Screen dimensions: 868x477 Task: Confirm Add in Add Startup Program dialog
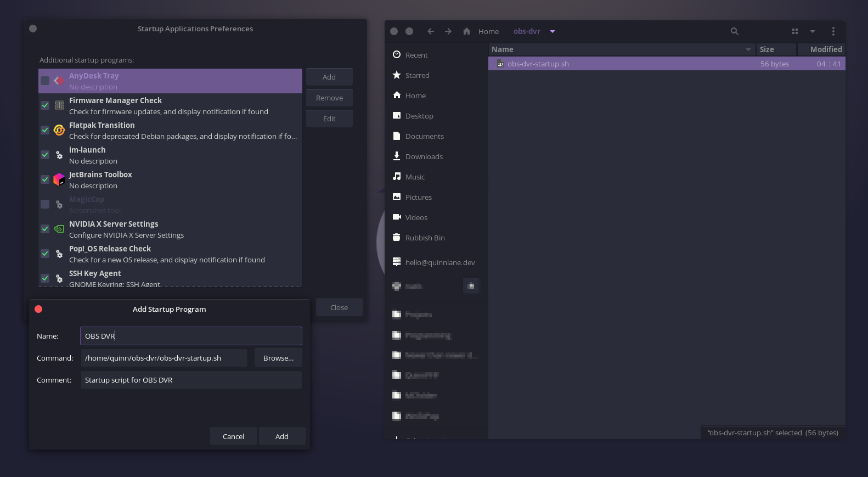tap(282, 436)
